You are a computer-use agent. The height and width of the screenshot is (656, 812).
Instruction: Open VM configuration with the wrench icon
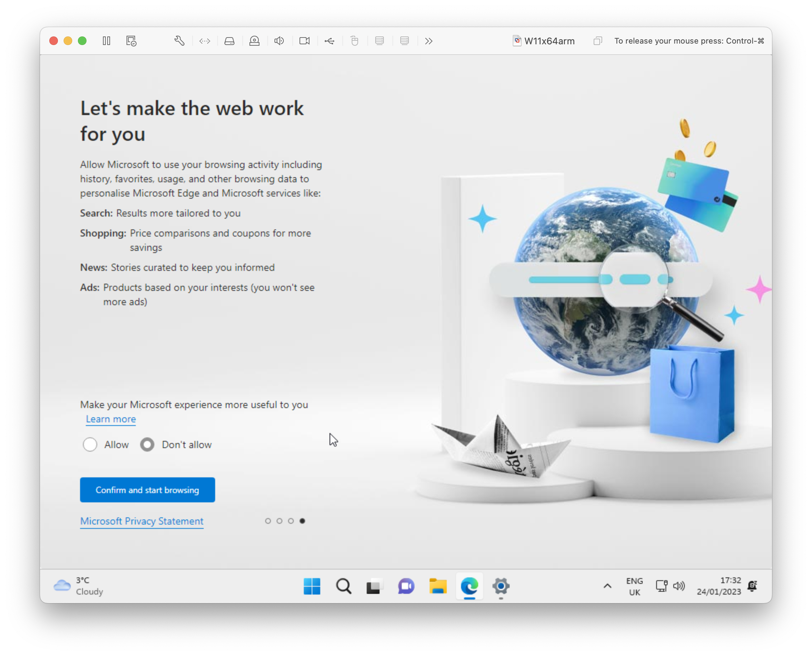(179, 41)
